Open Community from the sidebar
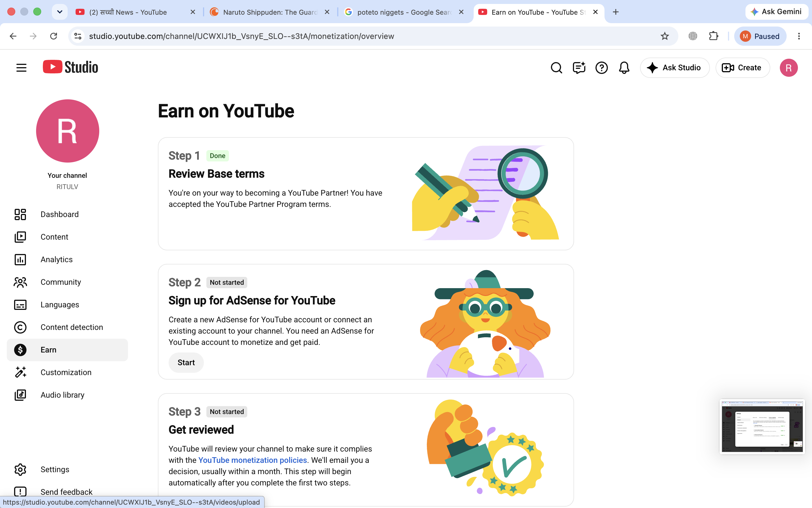Screen dimensions: 812x508 click(x=67, y=282)
